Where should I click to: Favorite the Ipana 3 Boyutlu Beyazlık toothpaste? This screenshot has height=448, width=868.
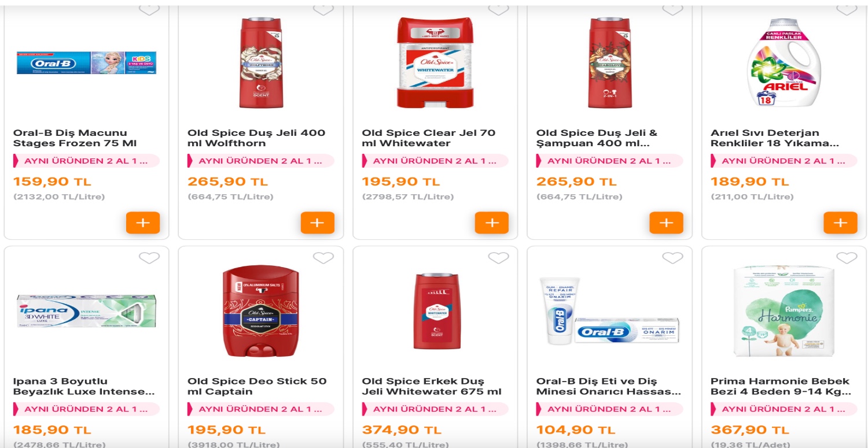[x=149, y=258]
